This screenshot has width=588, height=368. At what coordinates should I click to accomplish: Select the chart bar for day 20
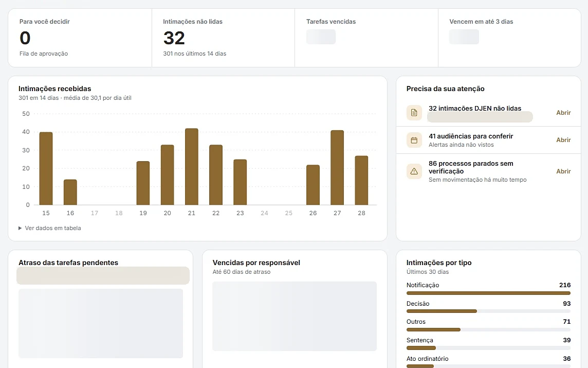167,174
